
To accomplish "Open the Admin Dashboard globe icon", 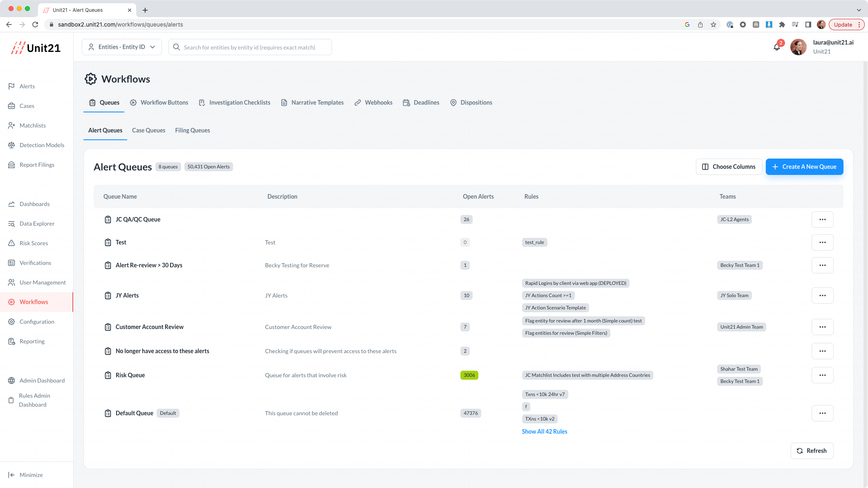I will coord(11,381).
